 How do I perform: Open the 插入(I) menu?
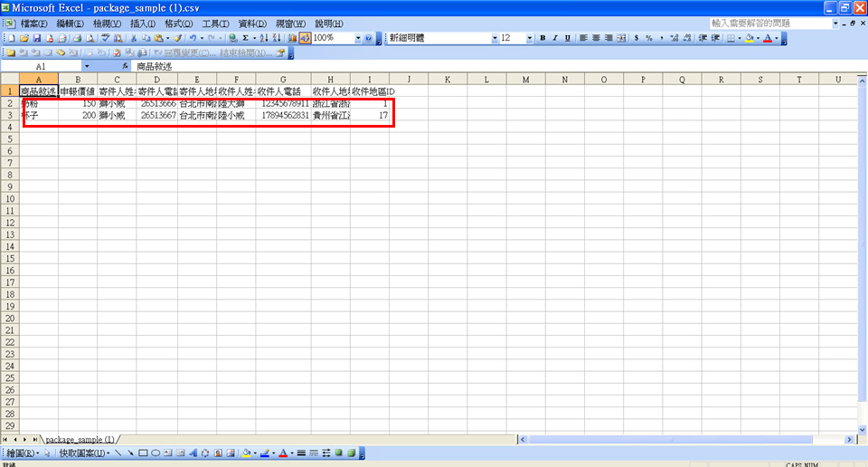(x=143, y=23)
